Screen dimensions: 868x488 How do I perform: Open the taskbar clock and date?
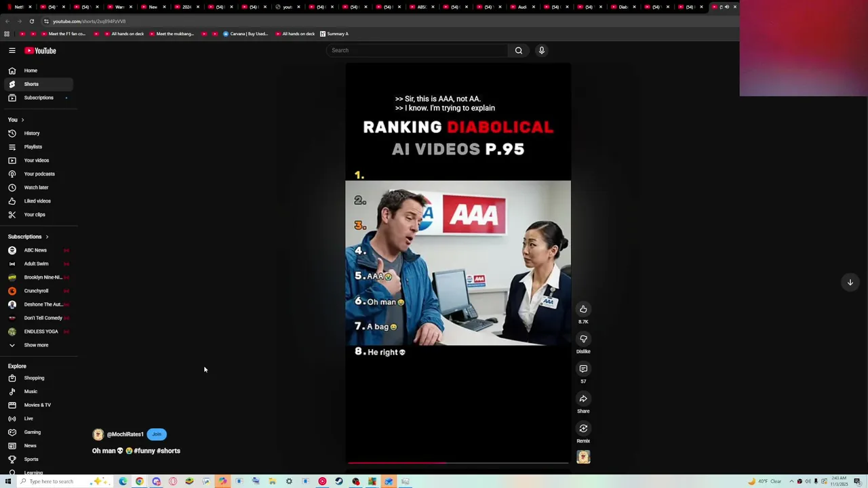click(x=838, y=481)
